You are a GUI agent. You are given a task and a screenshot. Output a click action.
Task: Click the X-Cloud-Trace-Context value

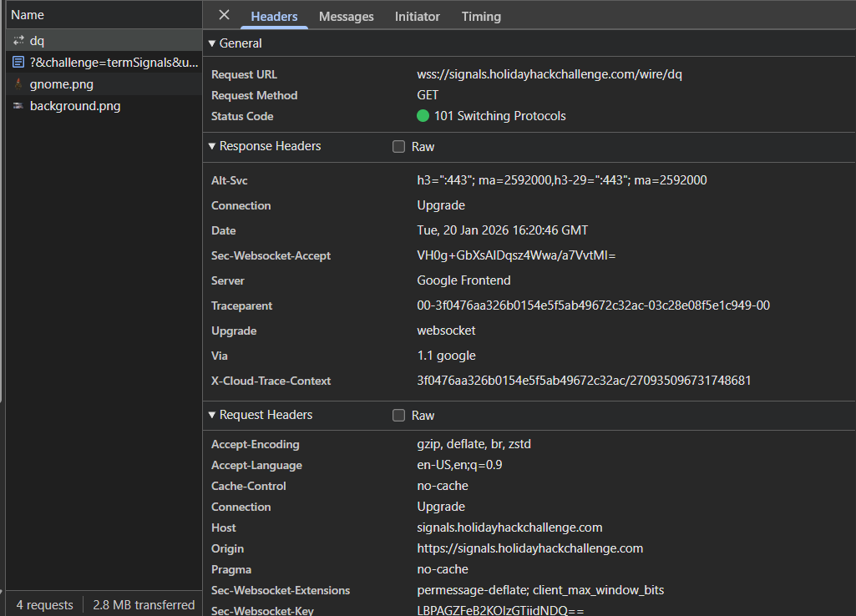click(584, 381)
